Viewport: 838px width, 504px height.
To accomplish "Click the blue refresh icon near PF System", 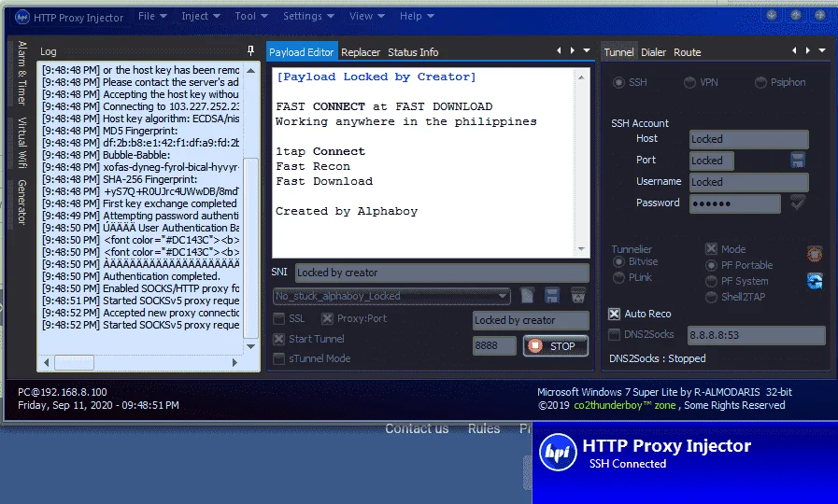I will pos(815,281).
